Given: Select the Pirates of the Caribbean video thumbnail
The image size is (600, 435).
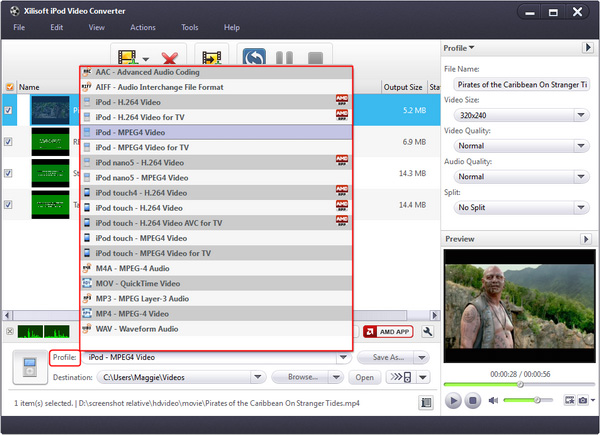Looking at the screenshot, I should 50,110.
